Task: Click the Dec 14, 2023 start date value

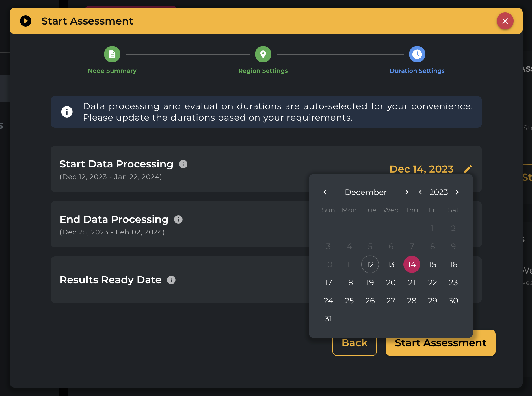Action: 421,169
